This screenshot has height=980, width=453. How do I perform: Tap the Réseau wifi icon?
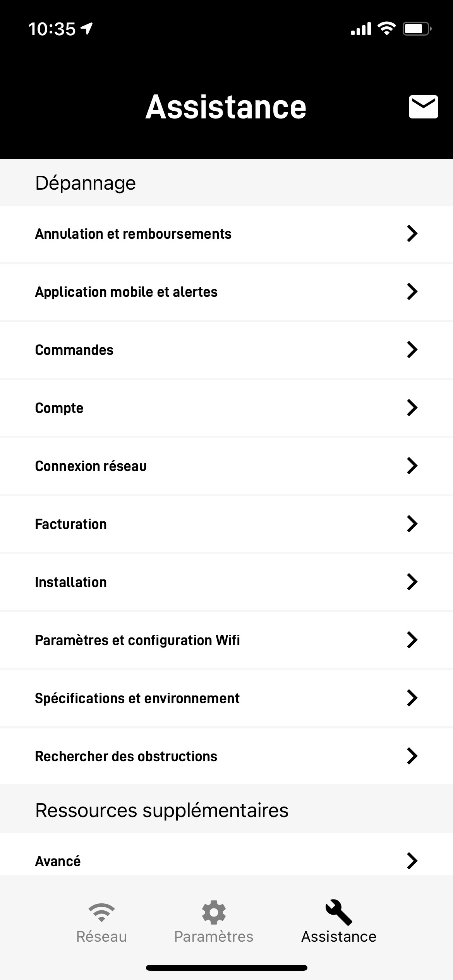coord(101,912)
